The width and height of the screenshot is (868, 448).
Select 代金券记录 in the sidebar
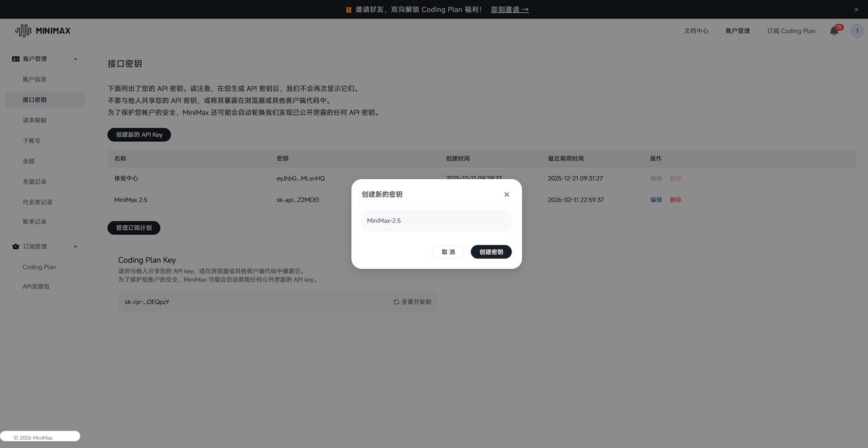[x=37, y=202]
